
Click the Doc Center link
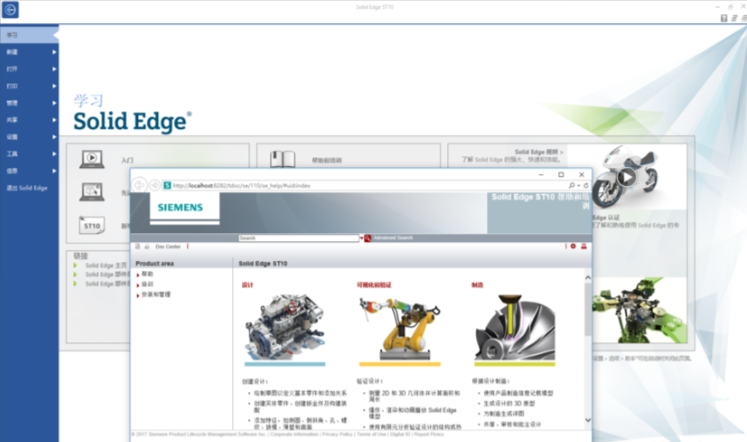(x=167, y=246)
